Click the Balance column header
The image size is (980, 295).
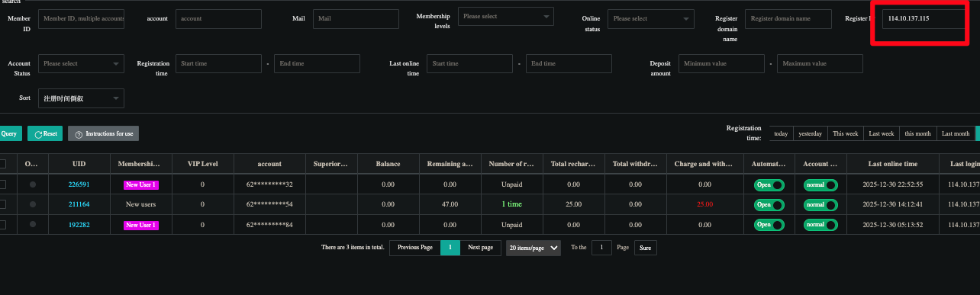coord(388,164)
